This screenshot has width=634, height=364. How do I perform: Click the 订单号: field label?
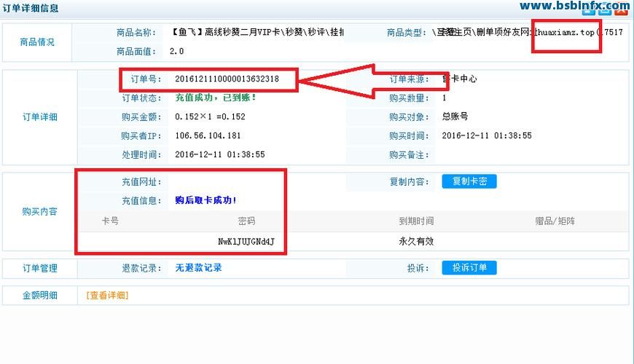[x=146, y=79]
